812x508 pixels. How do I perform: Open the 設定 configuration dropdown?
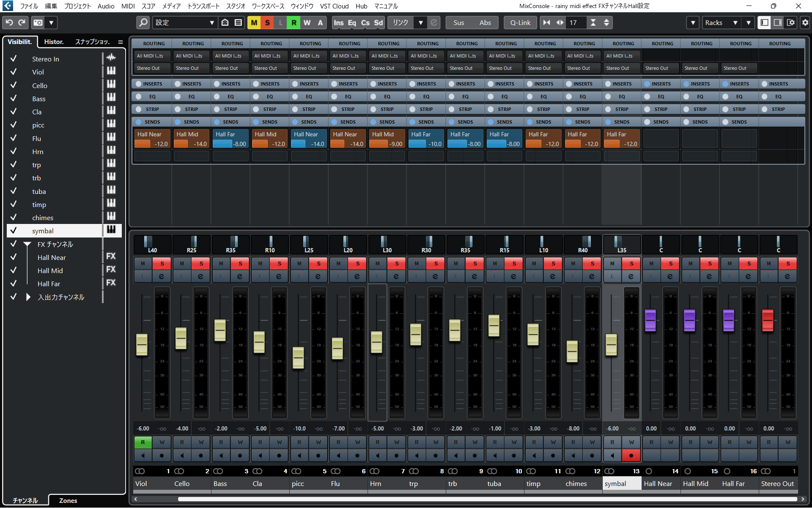pyautogui.click(x=184, y=22)
